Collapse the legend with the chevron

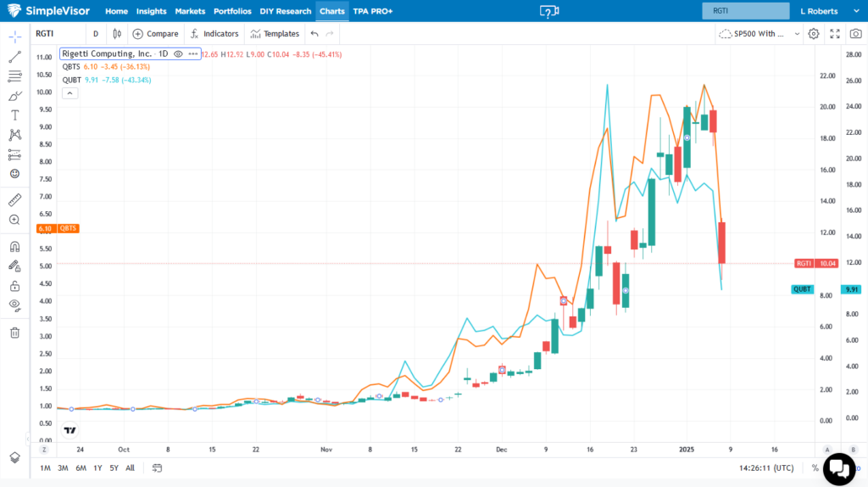[x=70, y=93]
